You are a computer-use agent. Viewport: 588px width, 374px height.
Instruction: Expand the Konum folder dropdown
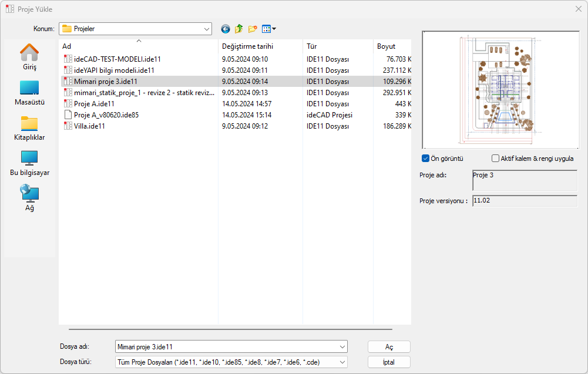pos(207,29)
